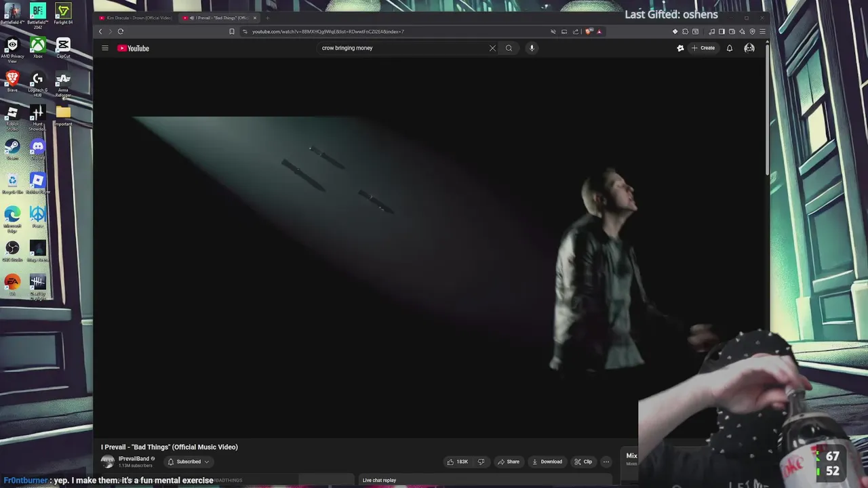868x488 pixels.
Task: Select the Discord desktop shortcut
Action: pyautogui.click(x=37, y=150)
